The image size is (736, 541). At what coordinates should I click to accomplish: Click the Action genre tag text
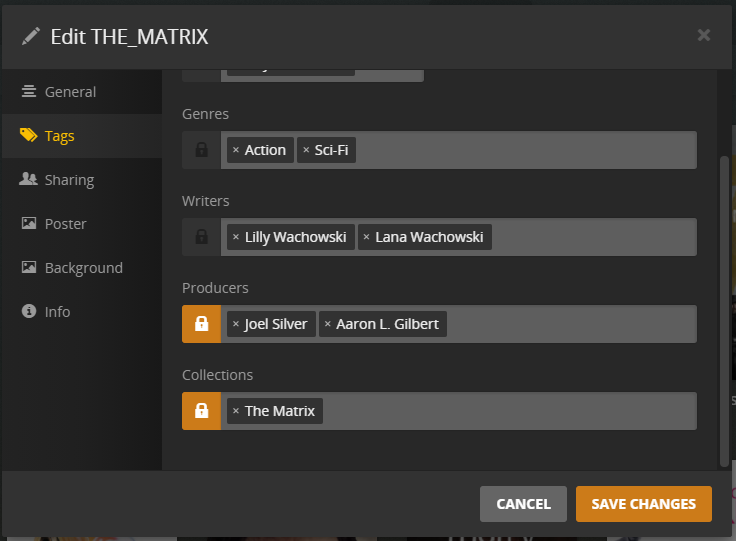[265, 150]
